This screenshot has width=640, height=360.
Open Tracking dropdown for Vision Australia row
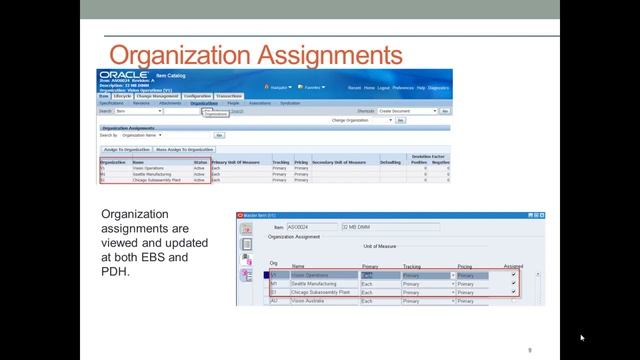(x=453, y=301)
